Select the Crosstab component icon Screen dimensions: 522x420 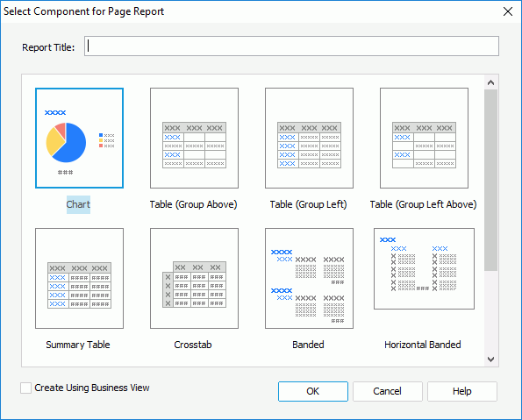click(194, 278)
